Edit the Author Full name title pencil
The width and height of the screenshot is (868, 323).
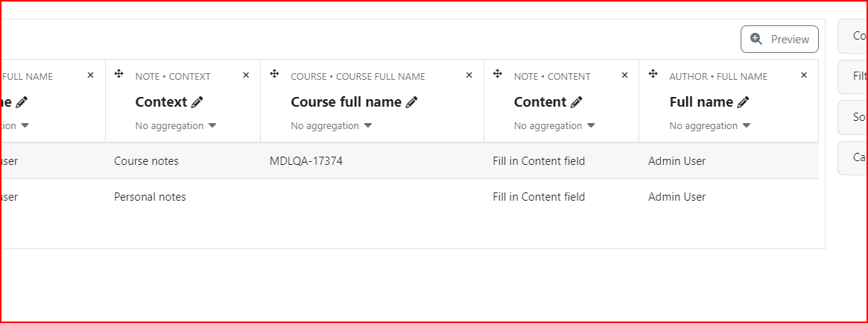[743, 102]
